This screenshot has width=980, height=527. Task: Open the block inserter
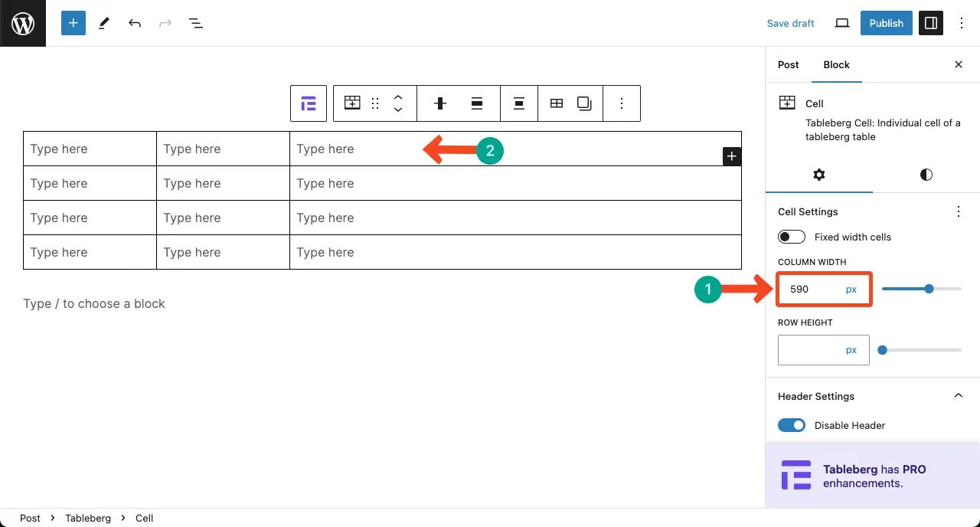(x=73, y=23)
